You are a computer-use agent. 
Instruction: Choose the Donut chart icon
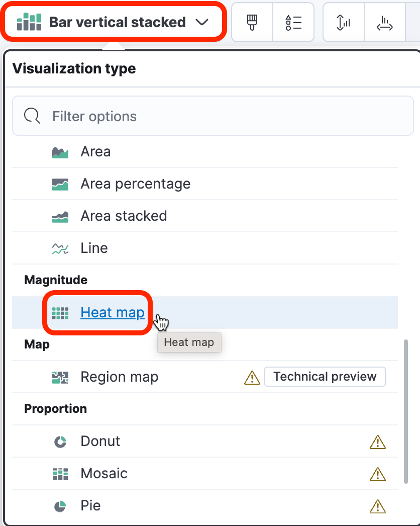pos(60,442)
